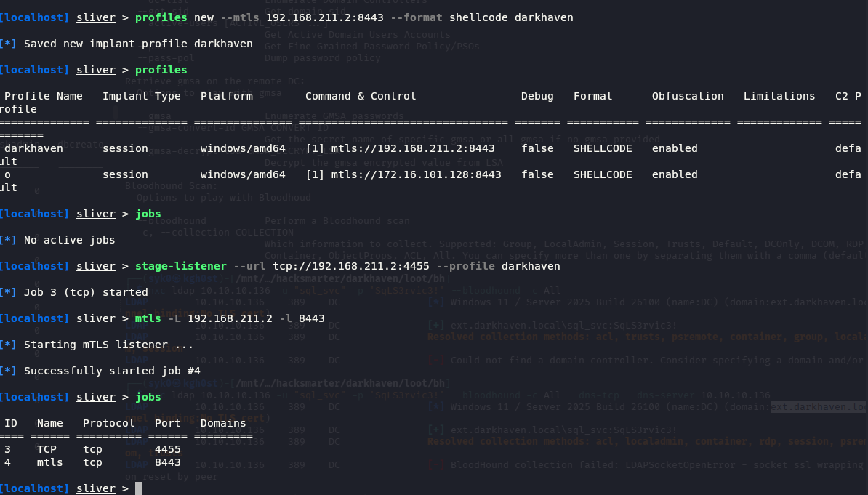Click 'Starting mTLS listener ...' message
The height and width of the screenshot is (495, 868).
click(x=108, y=345)
